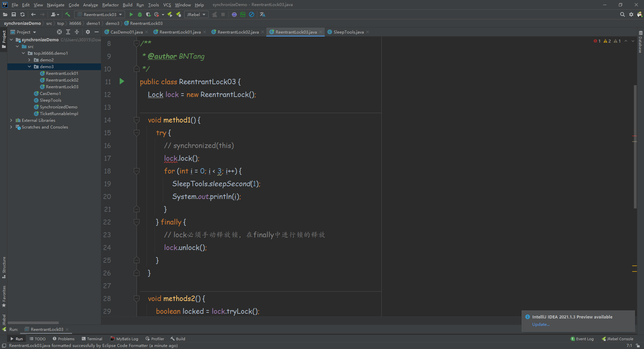Viewport: 644px width, 349px height.
Task: Open Search Everywhere magnifier icon
Action: click(622, 14)
